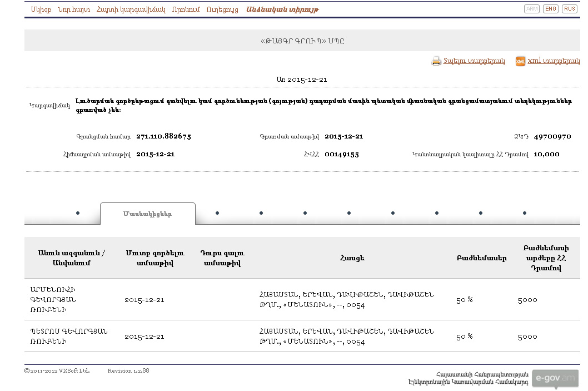Viewport: 588px width, 391px height.
Task: Click the Անուն ազգանուն / Անվանում column header
Action: [72, 258]
